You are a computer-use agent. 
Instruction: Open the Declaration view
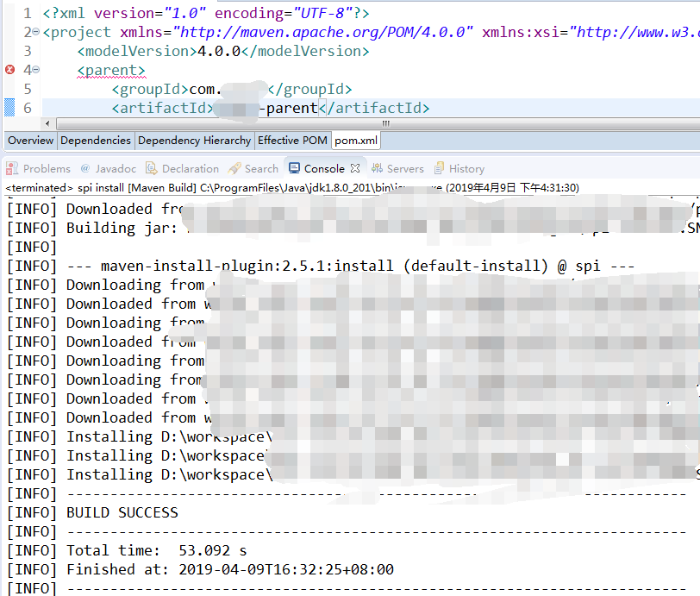pos(182,168)
